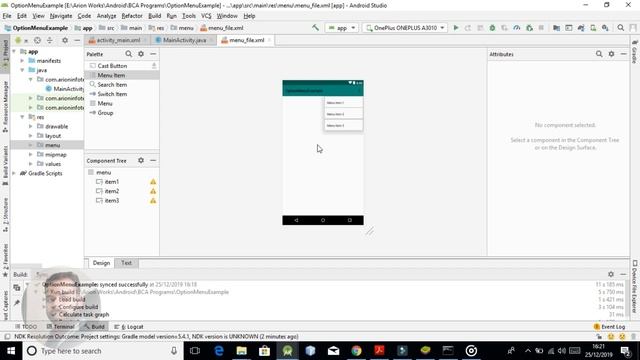Click item3 warning triangle icon
The width and height of the screenshot is (640, 360).
tap(153, 200)
